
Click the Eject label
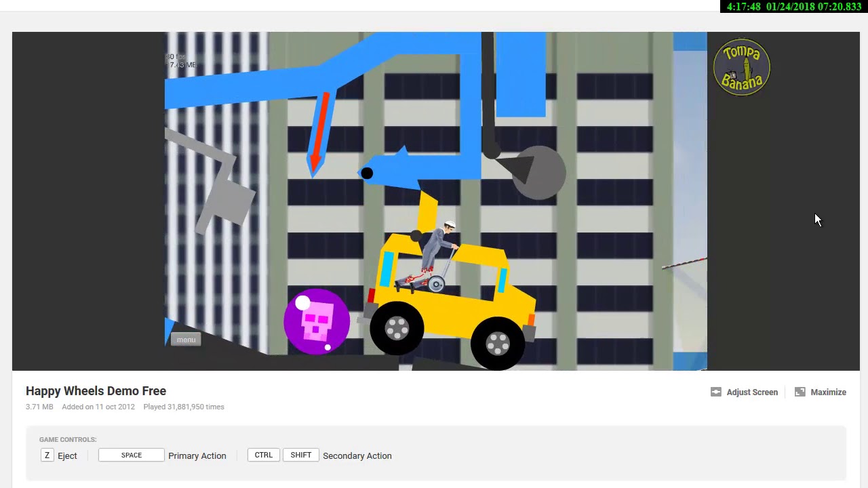click(x=67, y=455)
